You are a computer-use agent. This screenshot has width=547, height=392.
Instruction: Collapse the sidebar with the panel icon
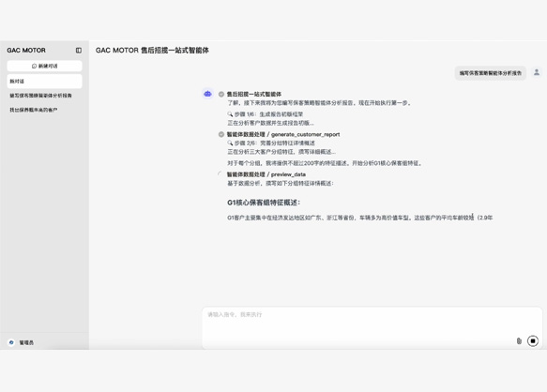(79, 51)
